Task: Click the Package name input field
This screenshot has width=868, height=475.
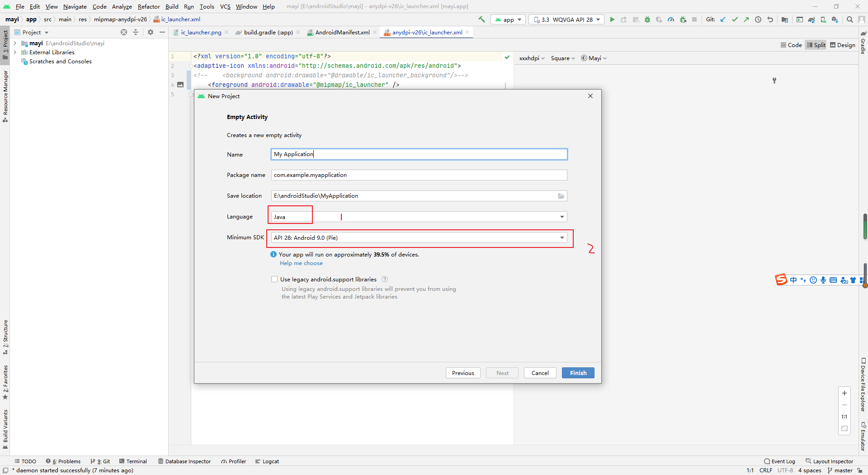Action: pos(419,175)
